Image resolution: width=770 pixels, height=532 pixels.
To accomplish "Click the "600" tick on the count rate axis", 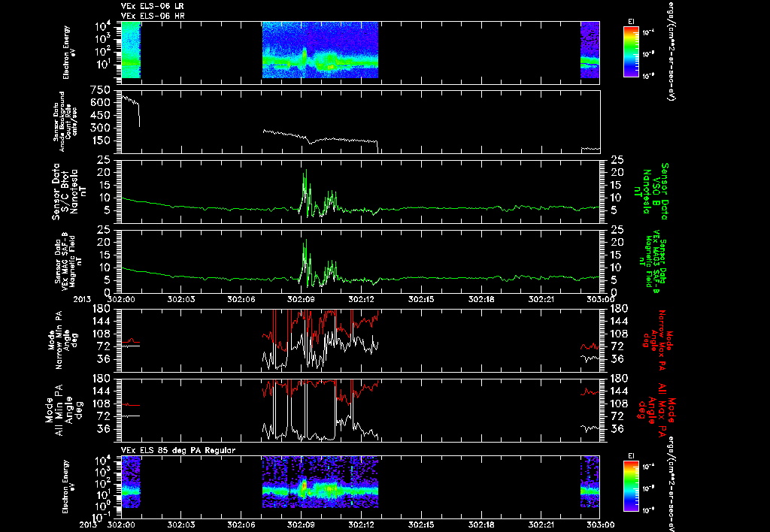I will click(x=102, y=102).
